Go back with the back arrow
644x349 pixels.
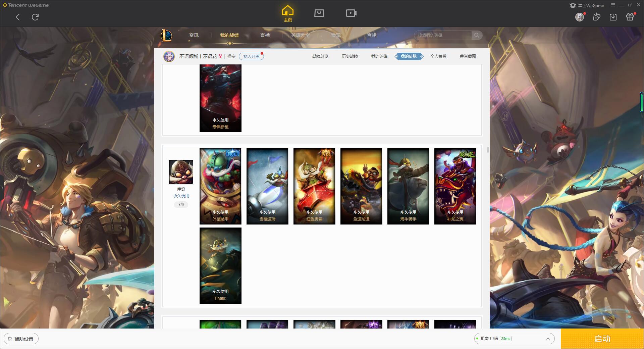(x=18, y=17)
